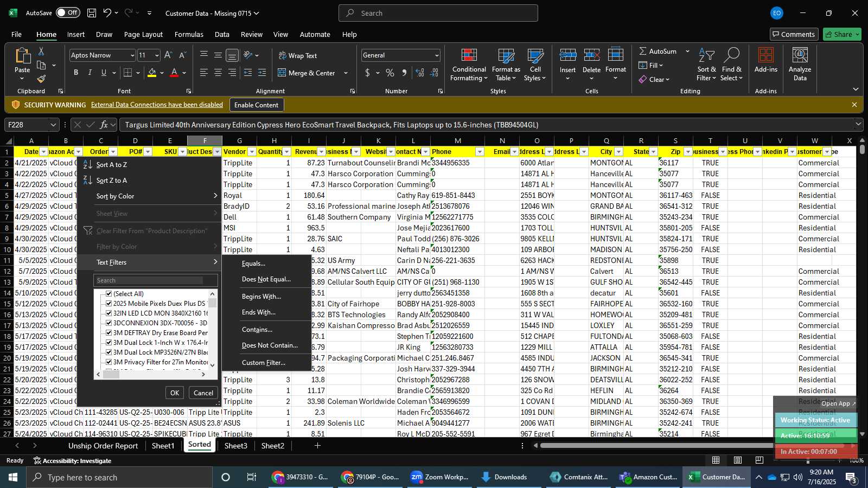Open the Formulas ribbon tab
The height and width of the screenshot is (488, 868).
tap(189, 34)
